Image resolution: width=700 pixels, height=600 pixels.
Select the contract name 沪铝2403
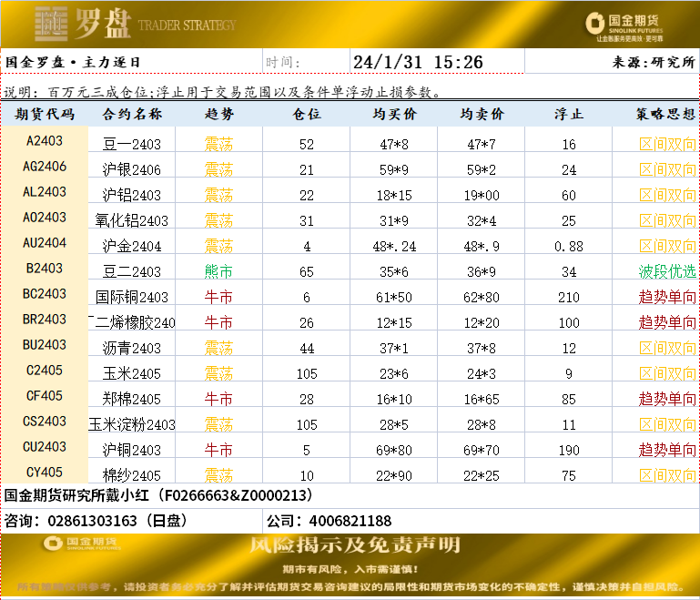[x=132, y=195]
